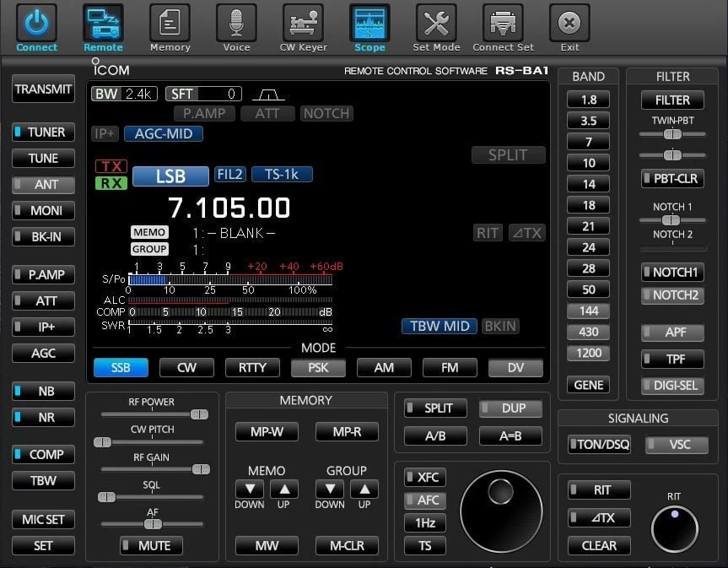Click the A=B equalize button
Screen dimensions: 728x568
point(510,436)
